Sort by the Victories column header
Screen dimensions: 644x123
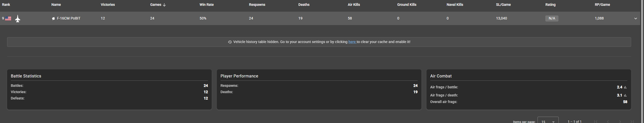pos(108,5)
